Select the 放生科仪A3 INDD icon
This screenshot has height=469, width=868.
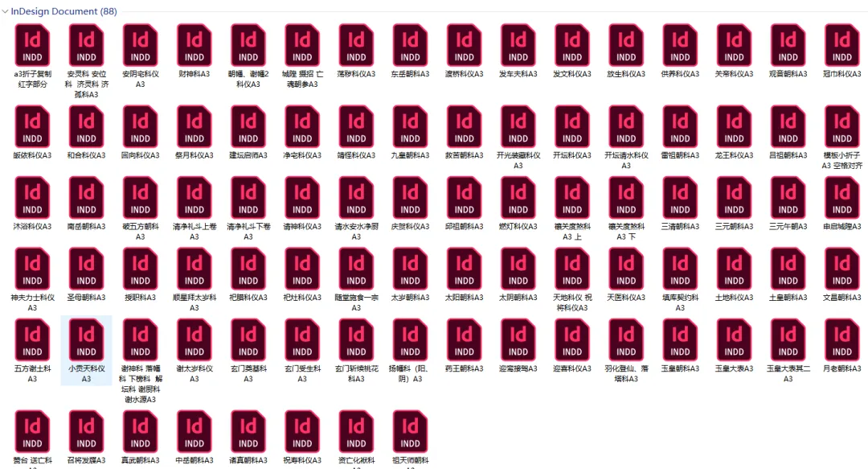click(x=626, y=45)
